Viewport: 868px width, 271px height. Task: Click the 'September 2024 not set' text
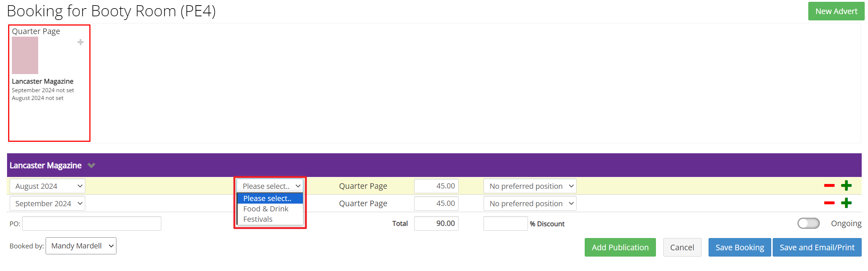coord(43,90)
